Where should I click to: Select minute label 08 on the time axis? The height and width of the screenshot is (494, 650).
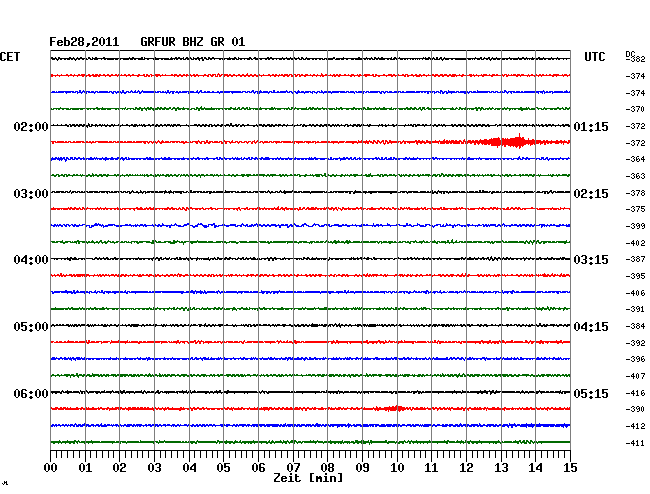click(327, 468)
